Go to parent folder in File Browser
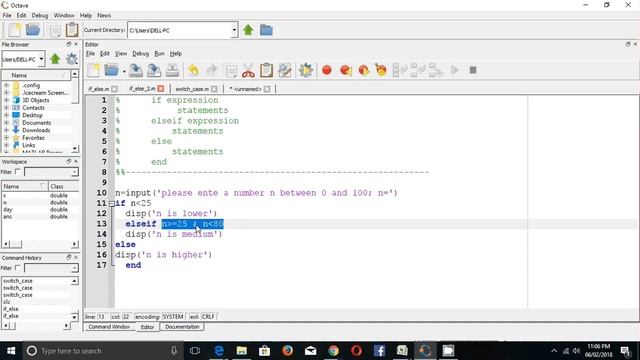Screen dimensions: 640x360 point(55,59)
